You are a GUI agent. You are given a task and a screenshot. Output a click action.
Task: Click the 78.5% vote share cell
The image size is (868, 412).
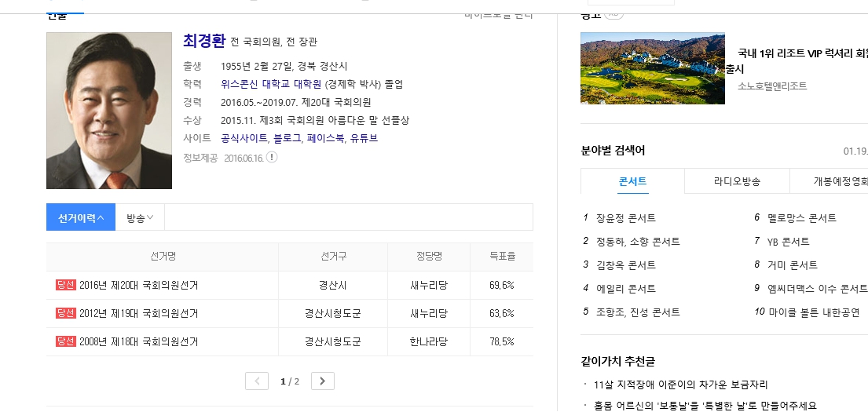(x=502, y=342)
